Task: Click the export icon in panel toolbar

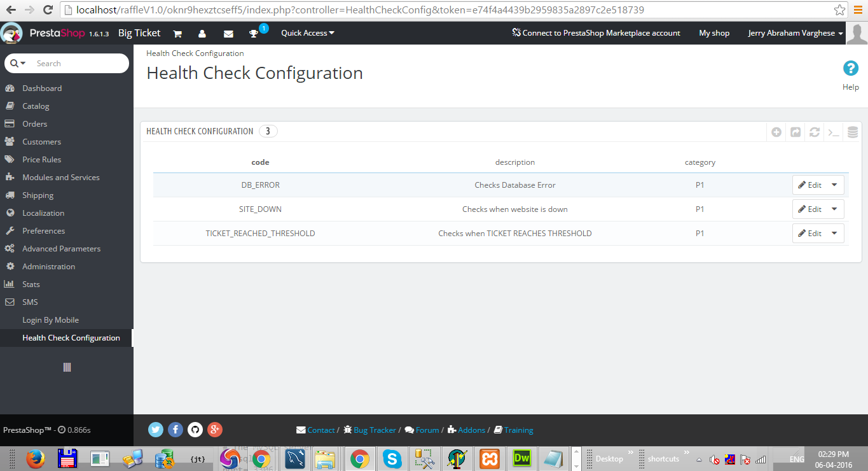Action: point(796,132)
